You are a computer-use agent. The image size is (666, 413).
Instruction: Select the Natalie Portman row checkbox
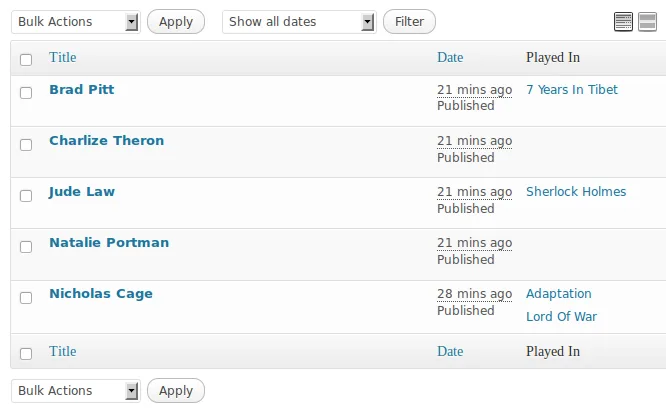click(26, 246)
